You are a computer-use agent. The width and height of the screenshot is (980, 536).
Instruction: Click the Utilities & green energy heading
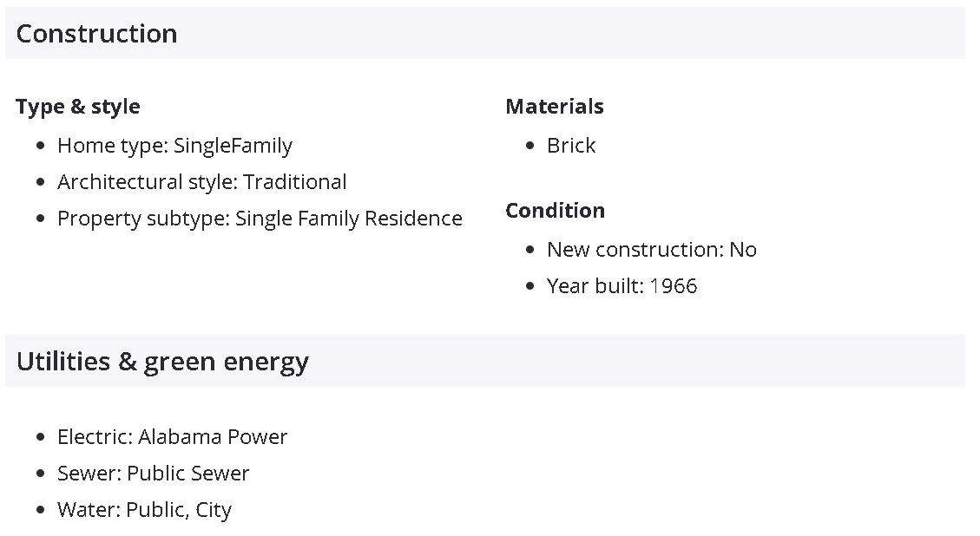point(162,362)
